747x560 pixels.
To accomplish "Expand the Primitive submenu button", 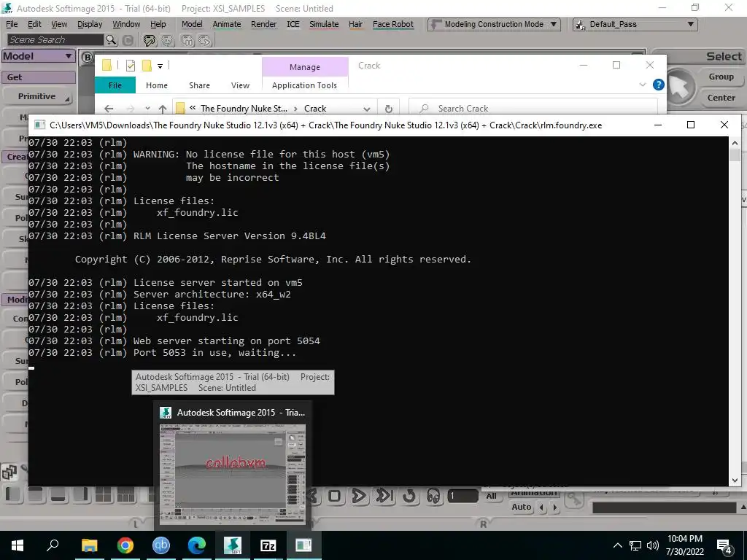I will click(x=38, y=97).
